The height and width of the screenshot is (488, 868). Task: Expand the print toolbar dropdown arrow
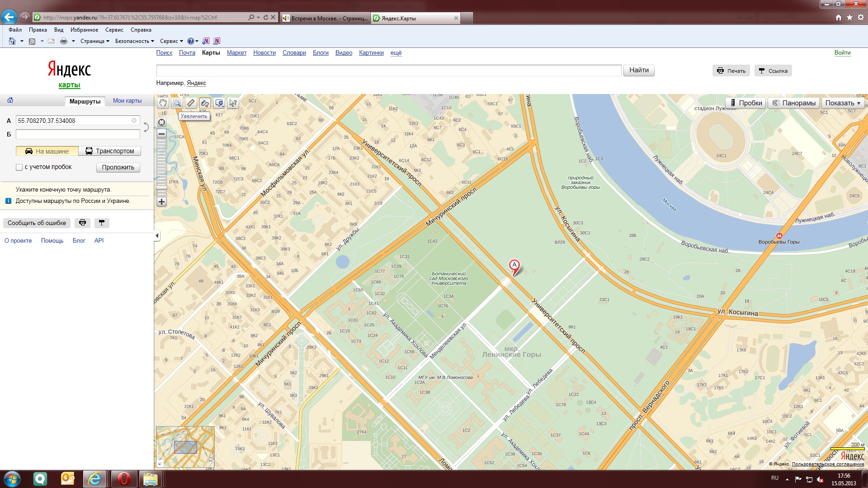tap(73, 41)
